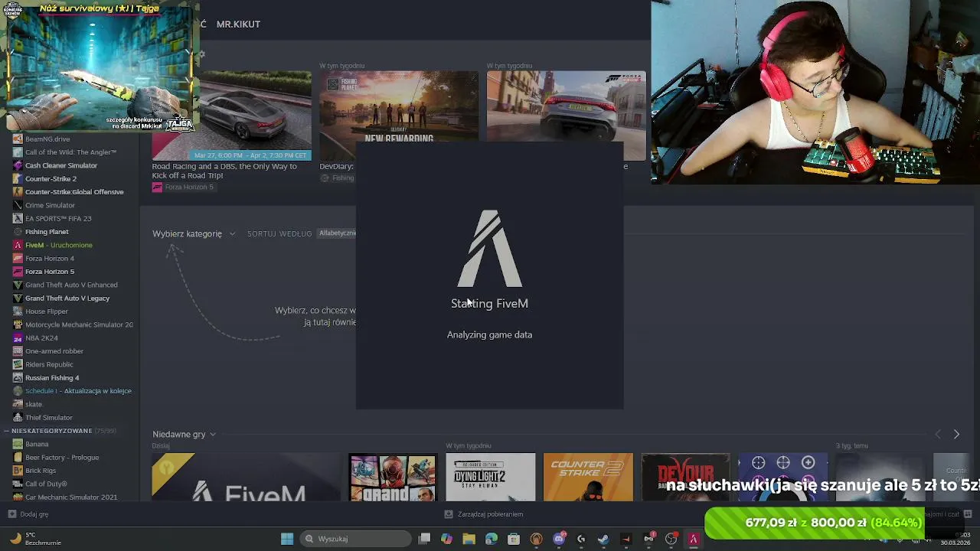Screen dimensions: 980x551
Task: Open the Task View taskbar icon
Action: tap(424, 539)
